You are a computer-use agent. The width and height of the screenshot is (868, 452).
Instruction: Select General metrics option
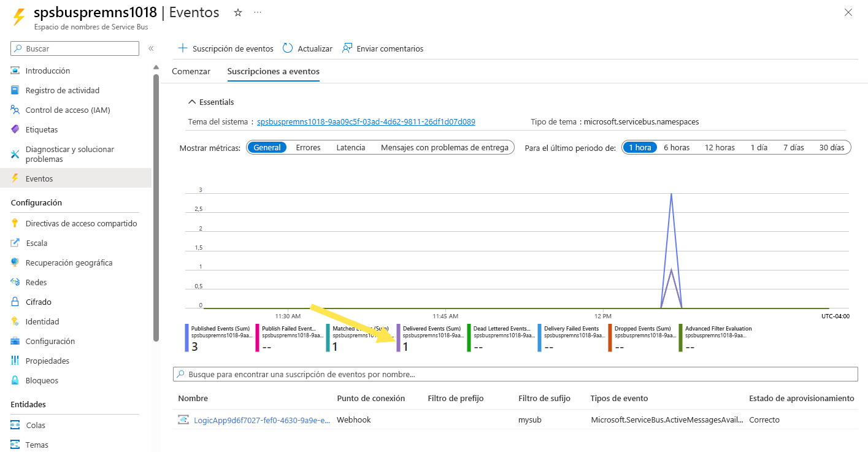(x=267, y=147)
